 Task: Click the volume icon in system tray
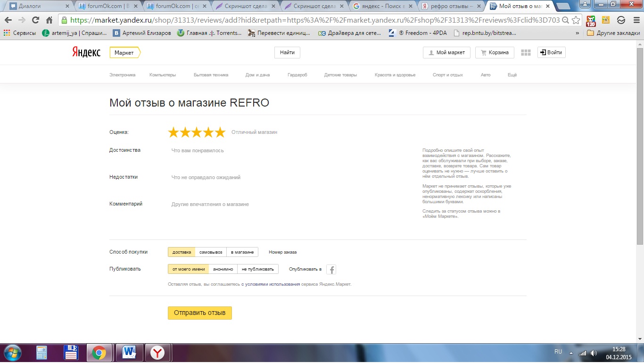[594, 353]
